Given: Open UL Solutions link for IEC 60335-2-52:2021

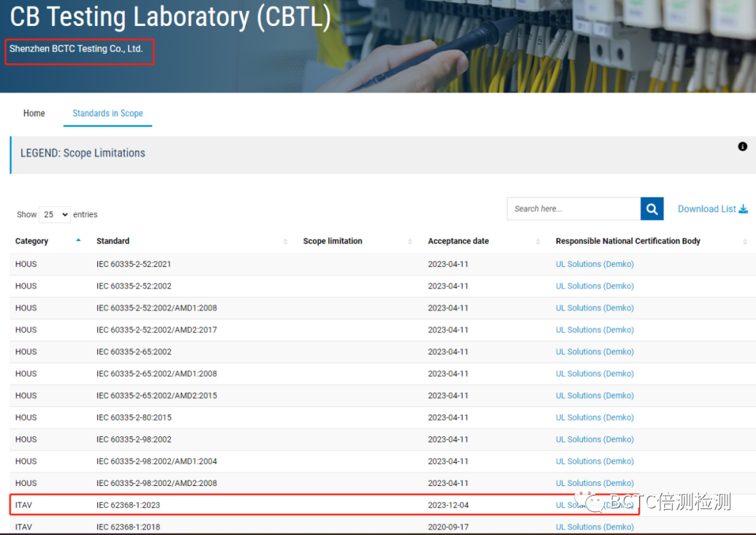Looking at the screenshot, I should click(x=594, y=264).
